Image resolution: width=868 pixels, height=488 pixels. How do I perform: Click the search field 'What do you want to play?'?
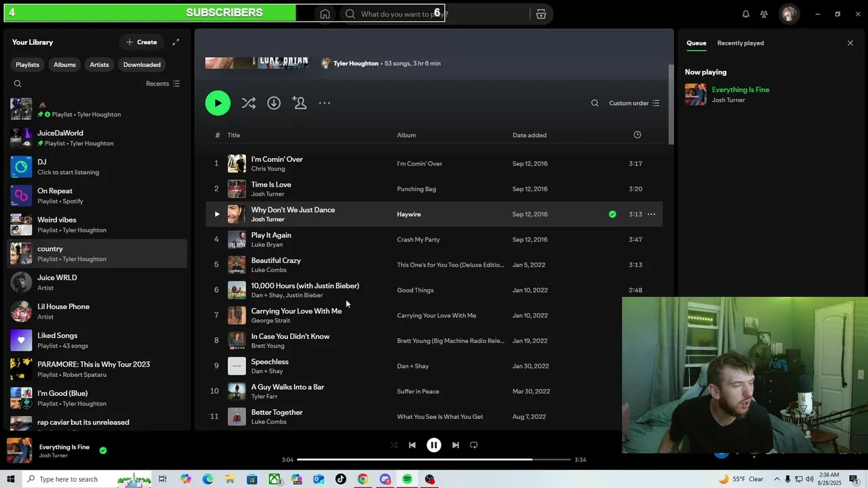[434, 14]
